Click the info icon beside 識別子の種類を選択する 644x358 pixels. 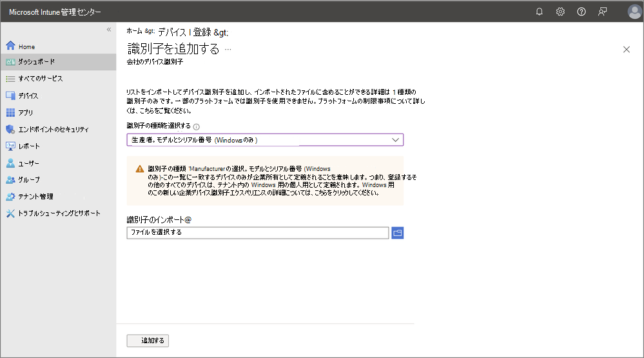pos(196,127)
